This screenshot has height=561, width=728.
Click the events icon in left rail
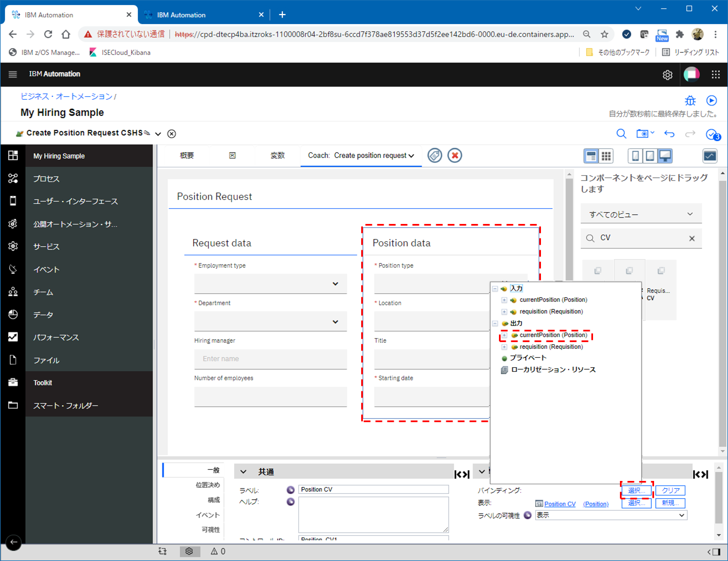pyautogui.click(x=13, y=269)
